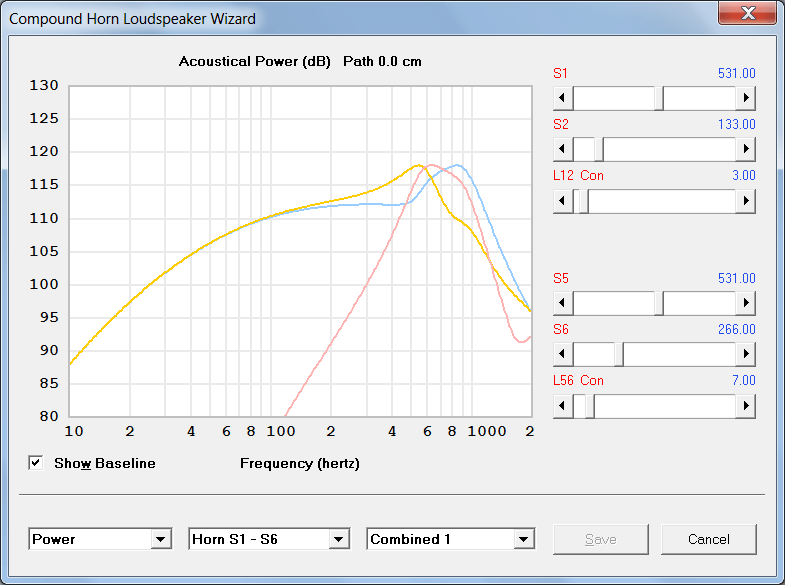Click the L56 Con label

(x=578, y=380)
